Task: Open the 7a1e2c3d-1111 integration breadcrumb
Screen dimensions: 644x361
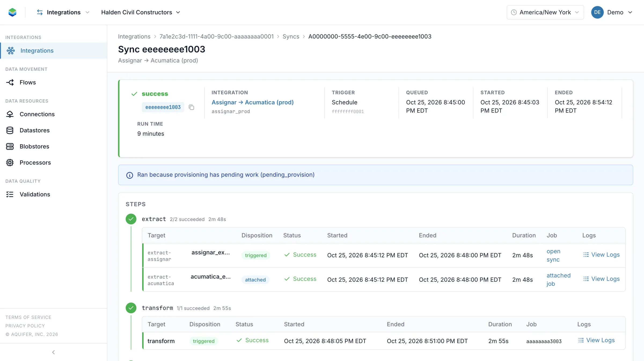Action: (x=217, y=37)
